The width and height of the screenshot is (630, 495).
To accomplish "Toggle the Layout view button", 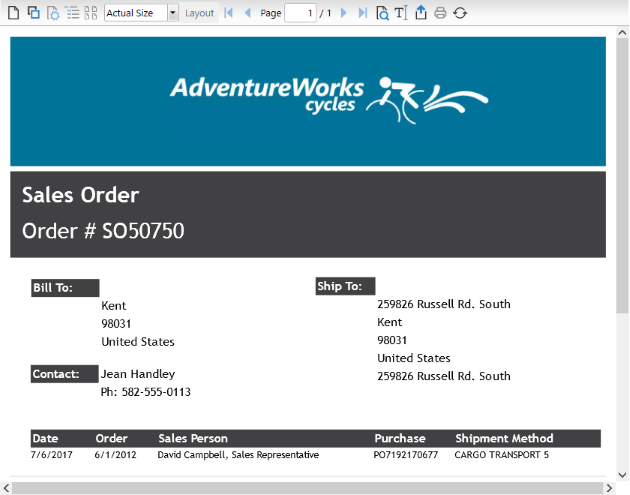I will click(x=199, y=13).
